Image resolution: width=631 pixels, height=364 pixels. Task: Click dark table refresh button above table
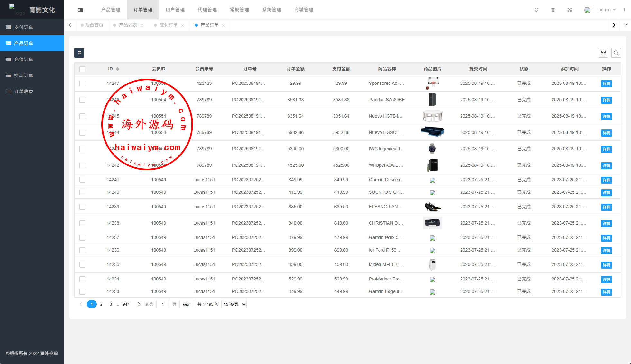pyautogui.click(x=79, y=53)
